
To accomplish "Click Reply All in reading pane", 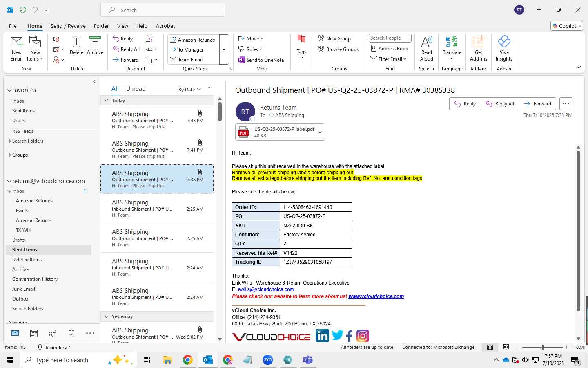I will coord(500,104).
